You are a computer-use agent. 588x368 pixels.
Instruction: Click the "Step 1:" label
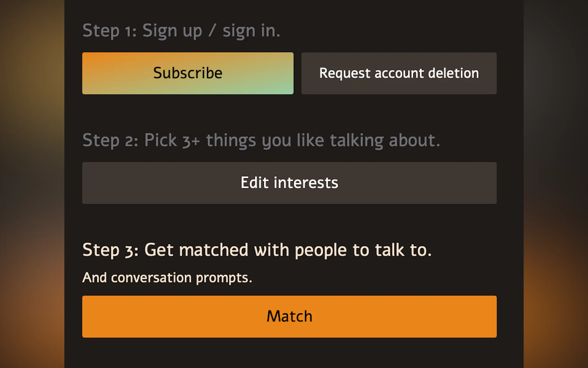click(x=109, y=31)
